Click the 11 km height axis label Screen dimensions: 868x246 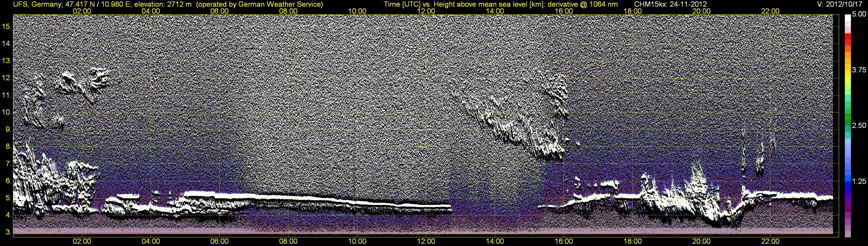(7, 96)
